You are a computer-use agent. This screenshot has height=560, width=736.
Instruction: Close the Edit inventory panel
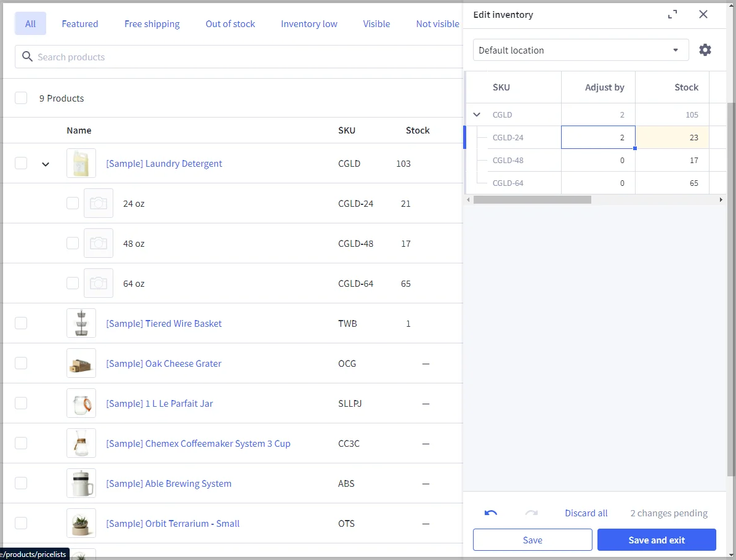click(x=703, y=14)
